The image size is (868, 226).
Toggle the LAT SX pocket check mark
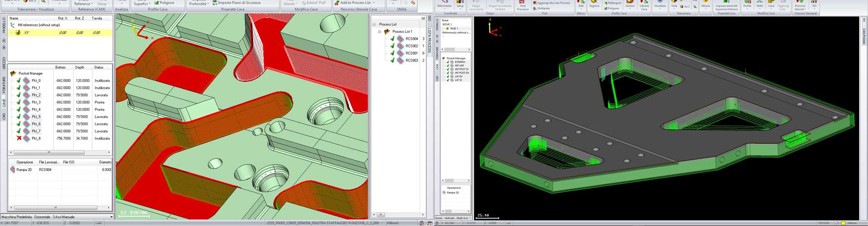(448, 80)
